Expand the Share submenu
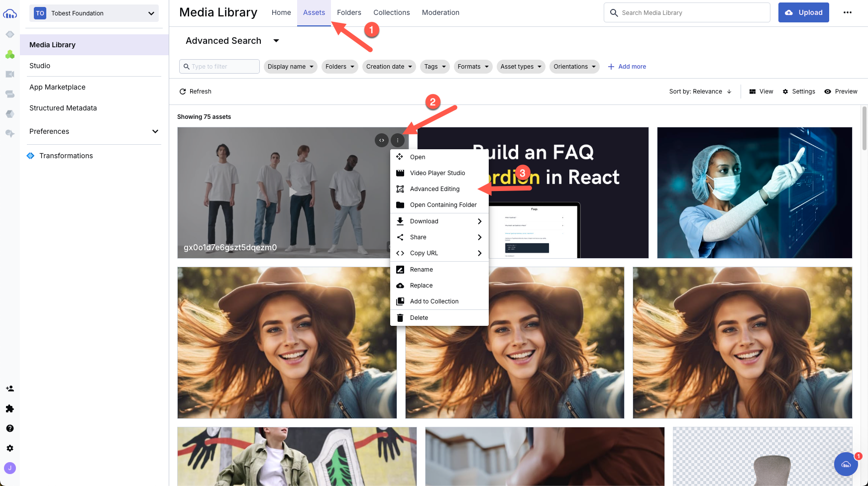 439,237
